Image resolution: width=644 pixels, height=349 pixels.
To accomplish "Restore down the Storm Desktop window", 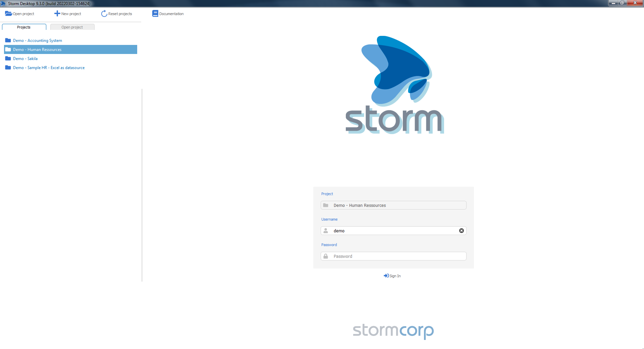I will pos(622,3).
